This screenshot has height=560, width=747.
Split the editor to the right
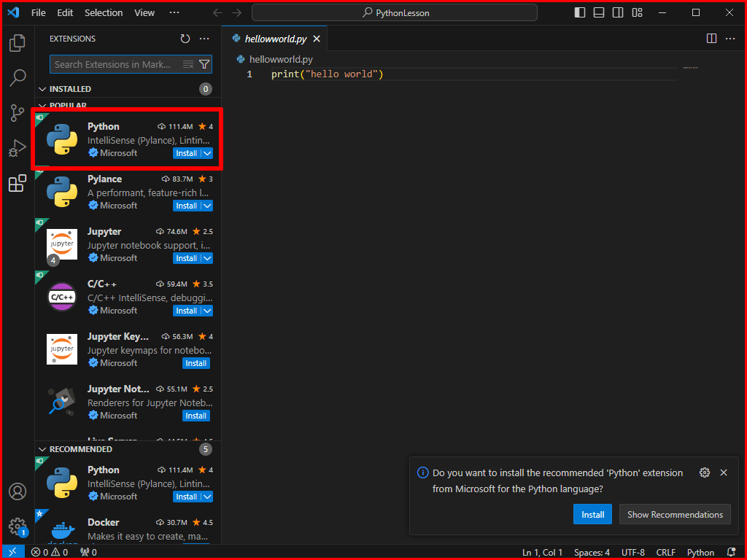711,39
